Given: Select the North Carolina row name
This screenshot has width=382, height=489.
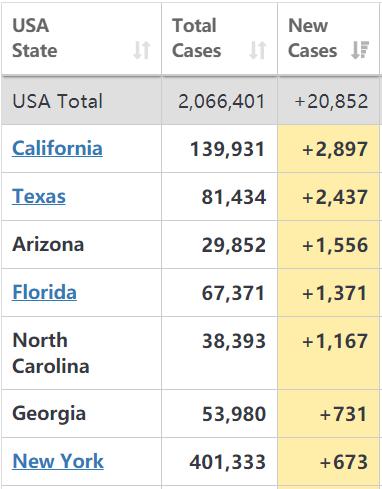Looking at the screenshot, I should coord(51,353).
